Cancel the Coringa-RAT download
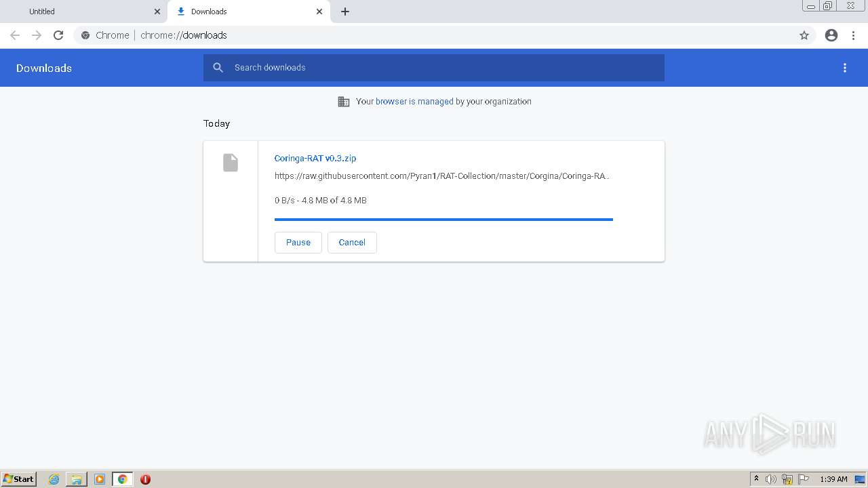This screenshot has height=488, width=868. (x=352, y=243)
